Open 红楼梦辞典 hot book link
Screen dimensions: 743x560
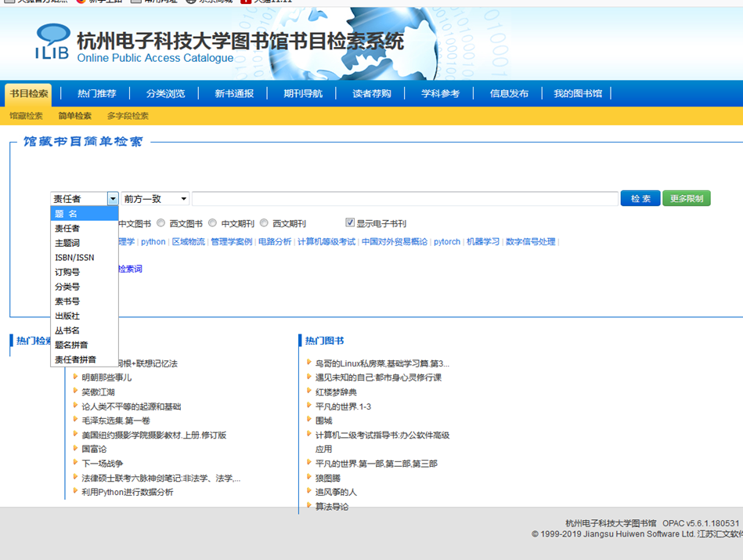(336, 392)
